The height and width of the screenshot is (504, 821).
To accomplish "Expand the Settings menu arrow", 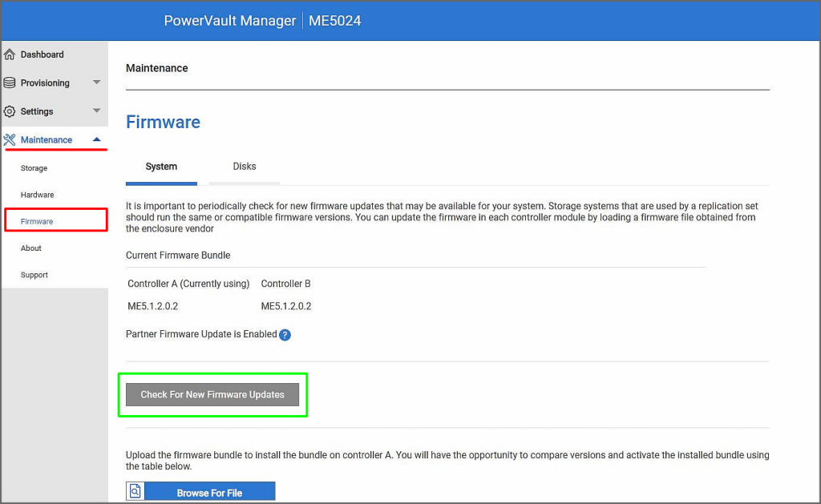I will tap(96, 111).
